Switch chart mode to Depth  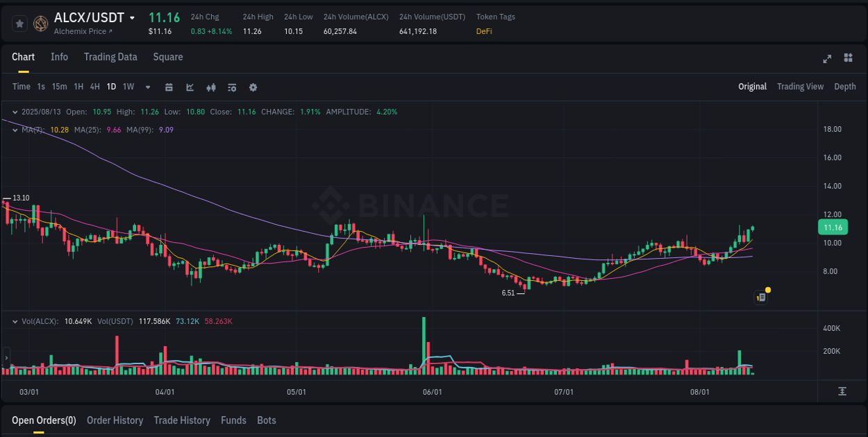click(x=844, y=87)
